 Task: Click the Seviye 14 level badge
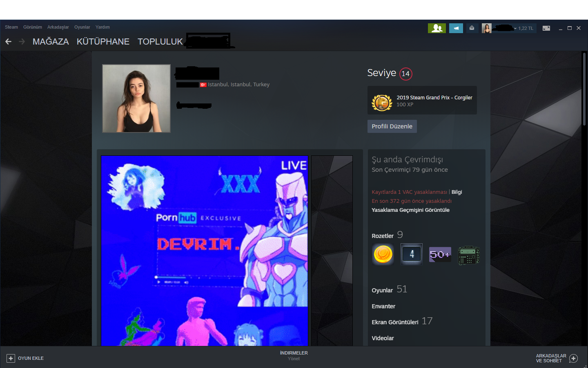click(x=405, y=74)
